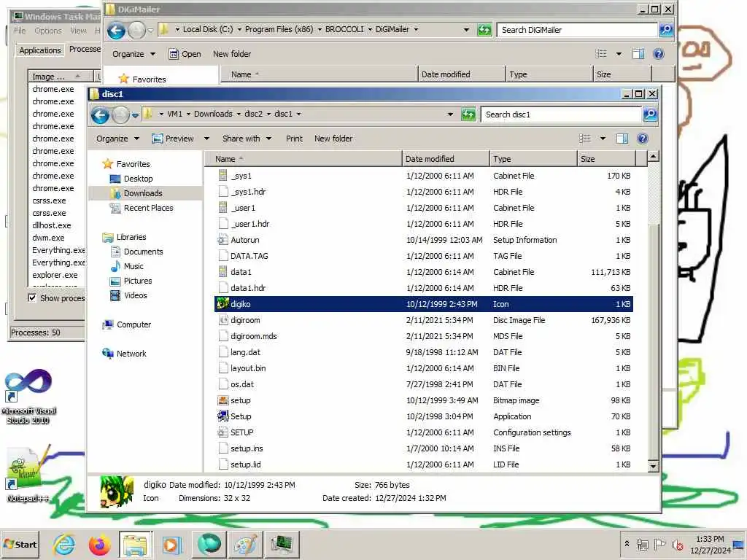Switch to Applications tab in Task Manager

click(x=40, y=50)
